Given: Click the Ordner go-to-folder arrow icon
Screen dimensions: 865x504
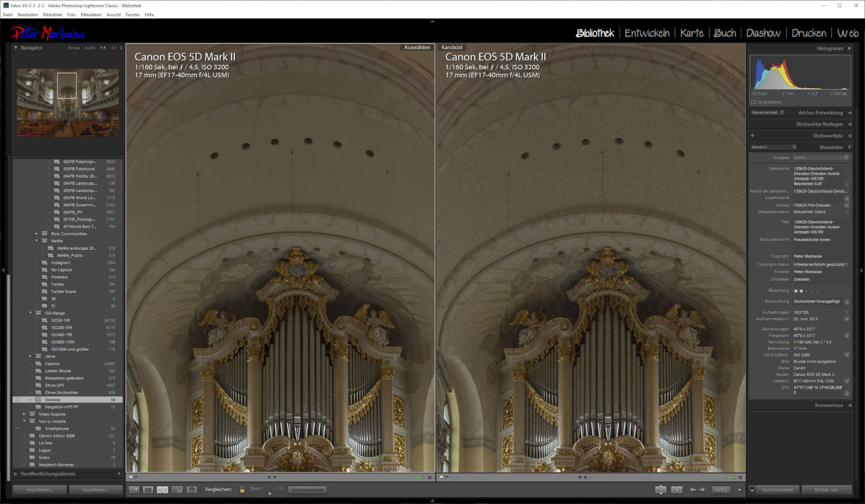Looking at the screenshot, I should (846, 205).
